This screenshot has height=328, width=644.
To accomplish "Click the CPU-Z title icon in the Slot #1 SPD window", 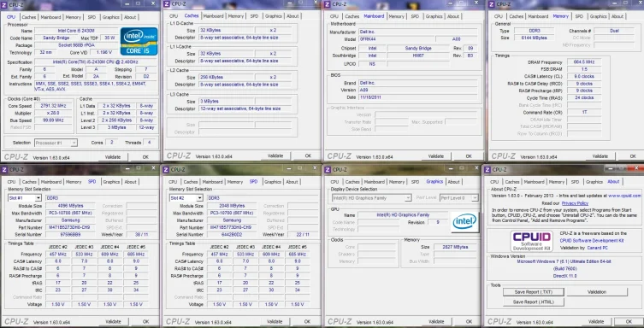I will click(x=4, y=169).
